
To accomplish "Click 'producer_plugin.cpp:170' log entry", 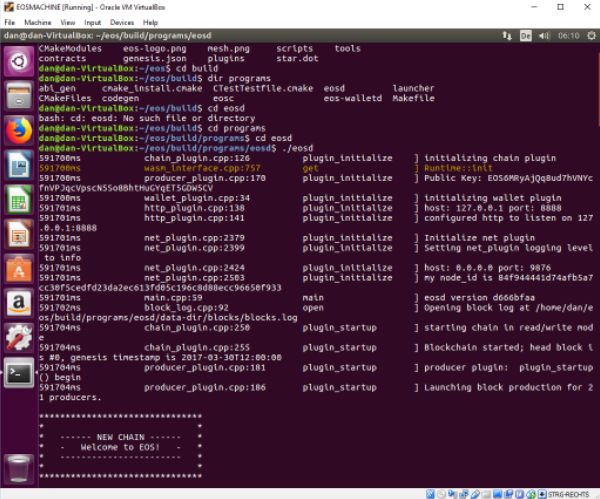I will (x=205, y=178).
